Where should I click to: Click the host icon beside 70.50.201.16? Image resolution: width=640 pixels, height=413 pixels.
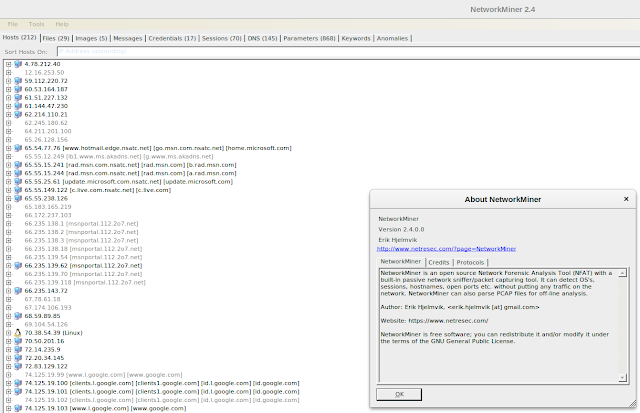[x=18, y=341]
